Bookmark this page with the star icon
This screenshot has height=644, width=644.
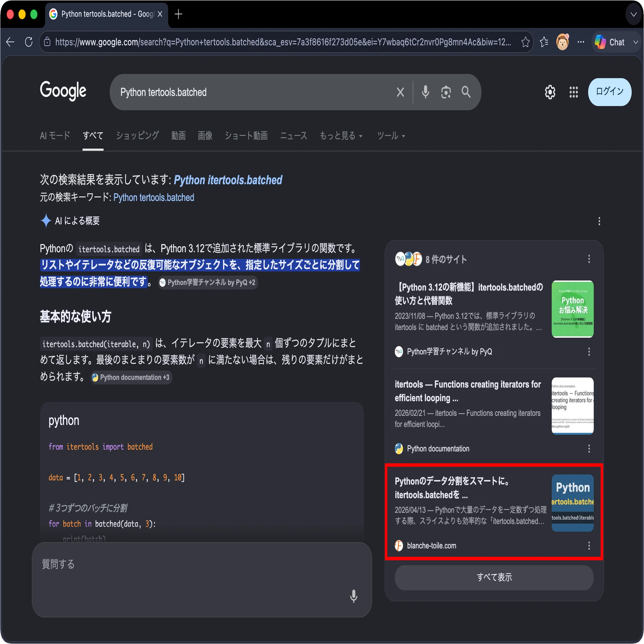[525, 42]
